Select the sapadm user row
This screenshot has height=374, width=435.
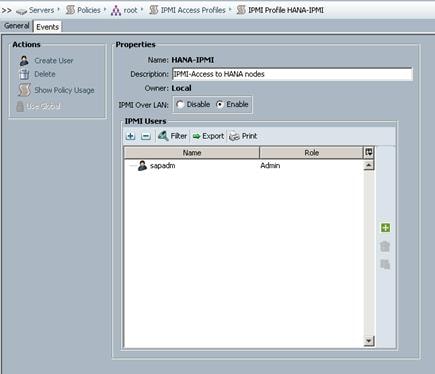[244, 165]
